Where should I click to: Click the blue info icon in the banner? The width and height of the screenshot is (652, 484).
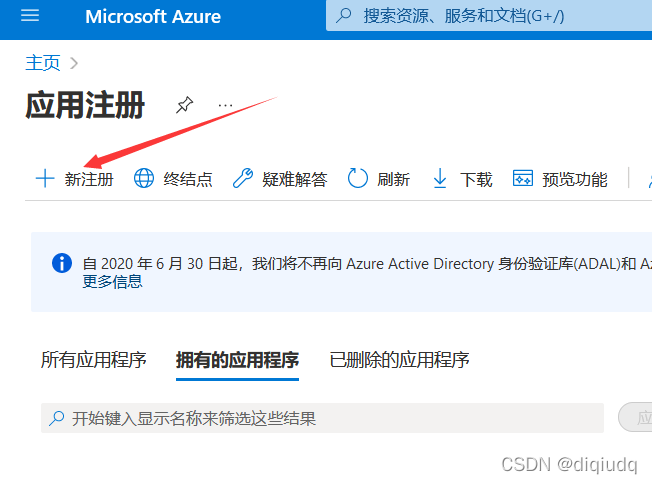click(x=62, y=263)
